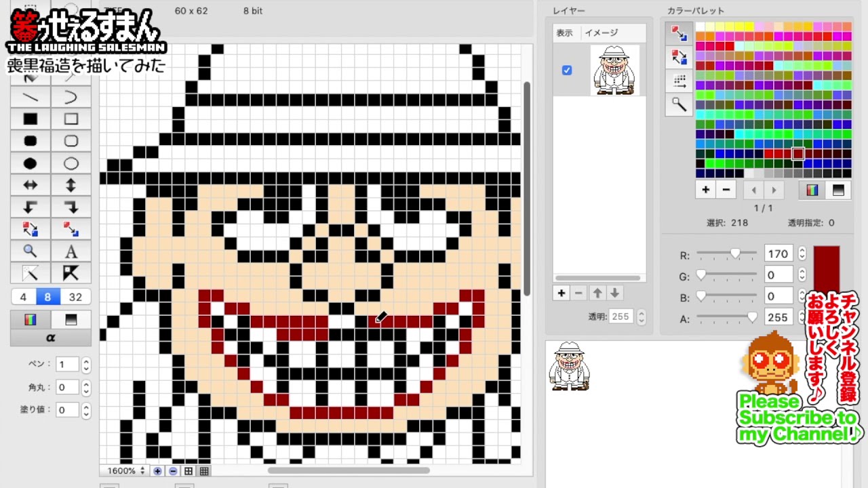Pick the selected dark red palette swatch

click(x=798, y=153)
